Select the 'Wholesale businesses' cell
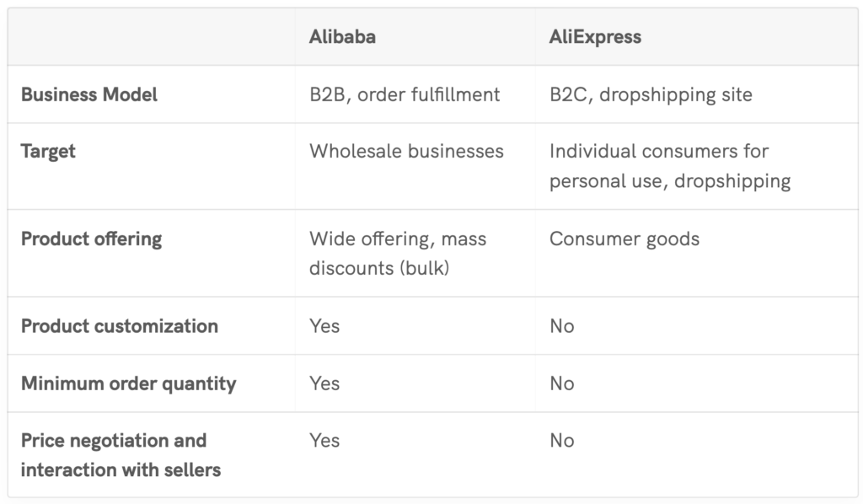 click(406, 152)
